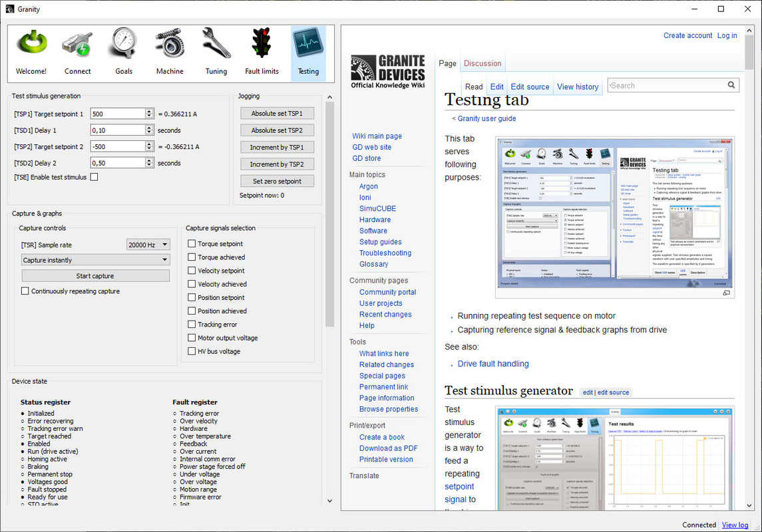The image size is (762, 532).
Task: Open the View log link
Action: click(735, 525)
